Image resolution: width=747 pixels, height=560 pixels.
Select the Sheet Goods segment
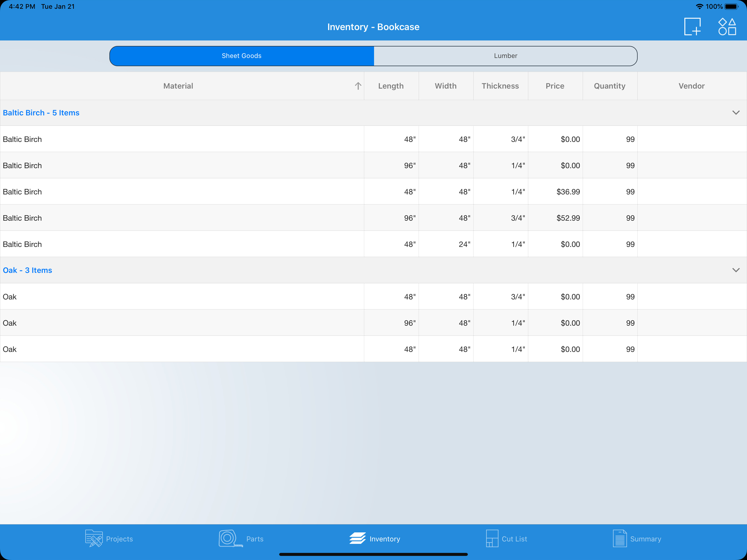(x=241, y=56)
